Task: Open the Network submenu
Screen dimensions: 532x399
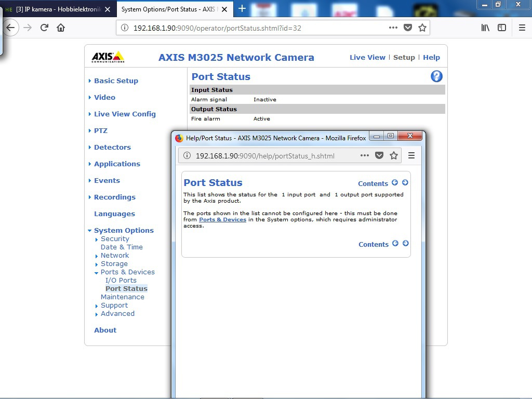Action: pyautogui.click(x=115, y=256)
